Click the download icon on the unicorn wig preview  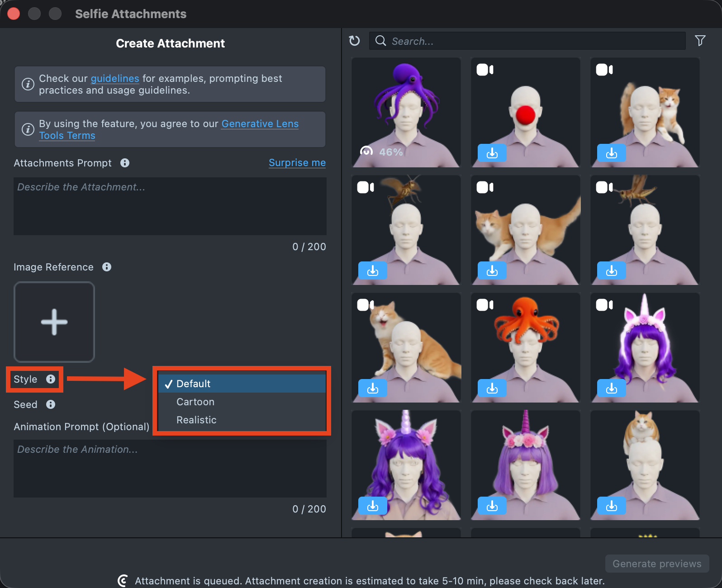point(611,389)
